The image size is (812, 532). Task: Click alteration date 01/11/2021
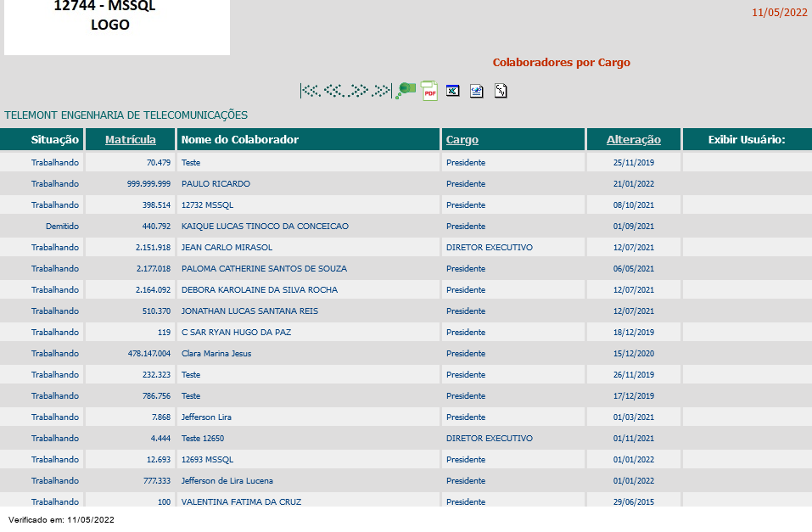[634, 439]
